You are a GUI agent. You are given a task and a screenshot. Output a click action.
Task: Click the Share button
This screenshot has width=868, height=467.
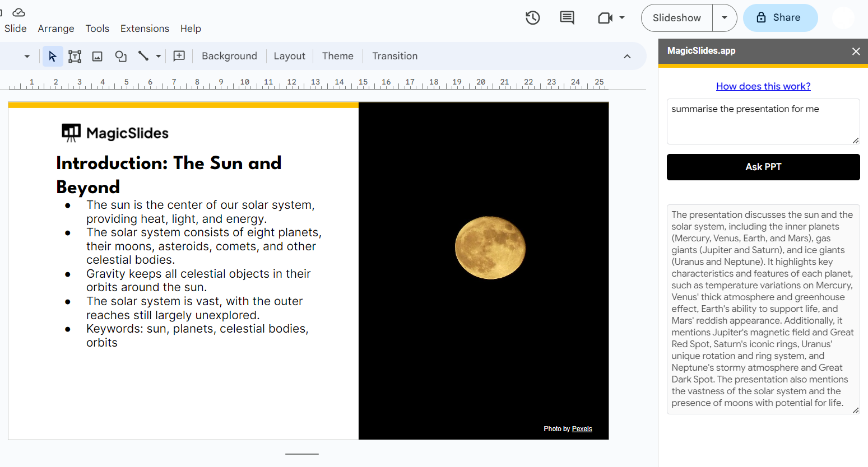pyautogui.click(x=780, y=18)
